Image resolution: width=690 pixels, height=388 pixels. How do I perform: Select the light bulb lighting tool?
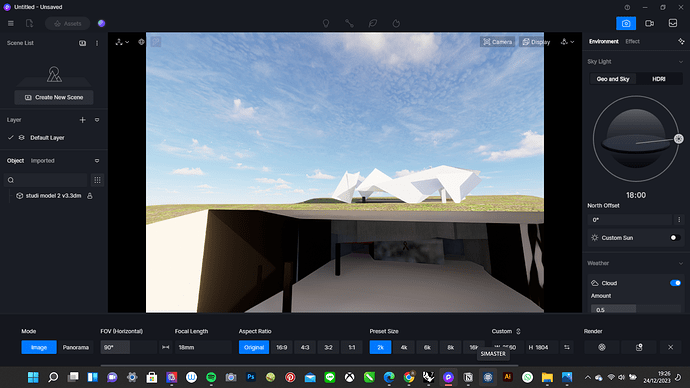coord(326,23)
